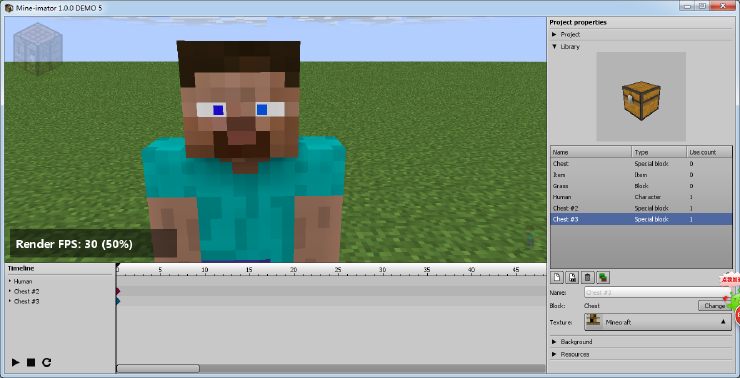Open the Minecraft texture dropdown

pyautogui.click(x=658, y=322)
